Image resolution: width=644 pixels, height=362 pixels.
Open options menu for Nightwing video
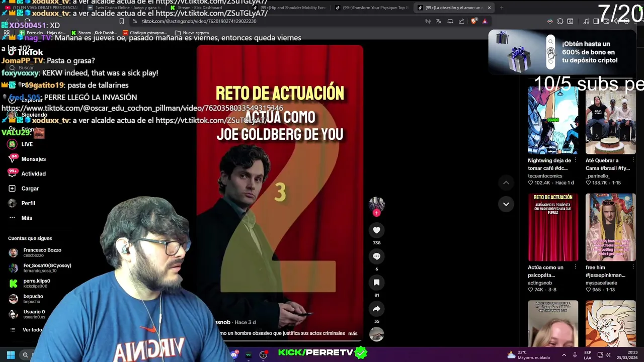575,160
